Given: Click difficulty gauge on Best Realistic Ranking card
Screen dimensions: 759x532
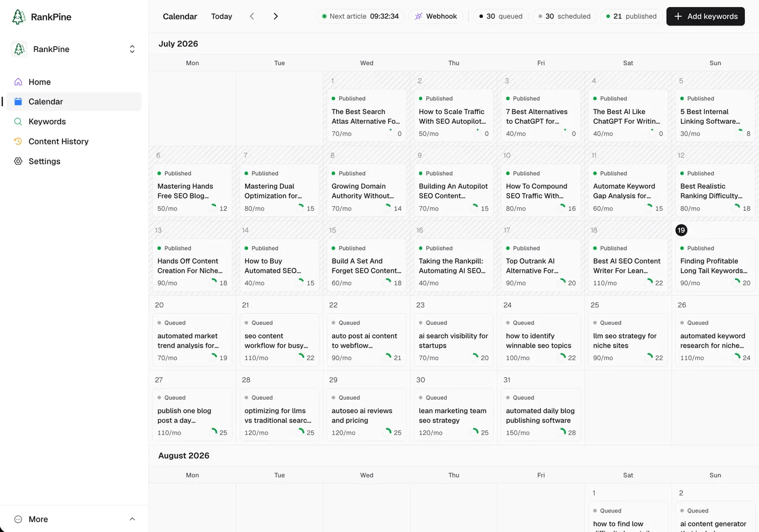Looking at the screenshot, I should click(x=737, y=208).
